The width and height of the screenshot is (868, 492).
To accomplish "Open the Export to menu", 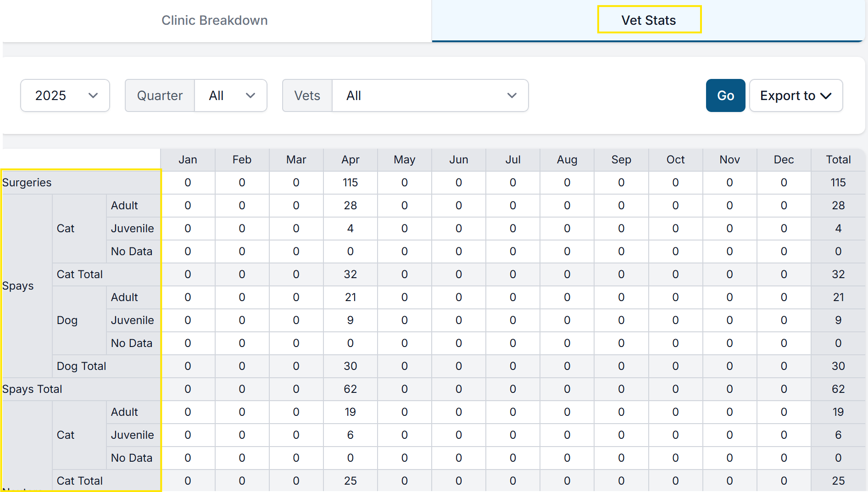I will 796,95.
